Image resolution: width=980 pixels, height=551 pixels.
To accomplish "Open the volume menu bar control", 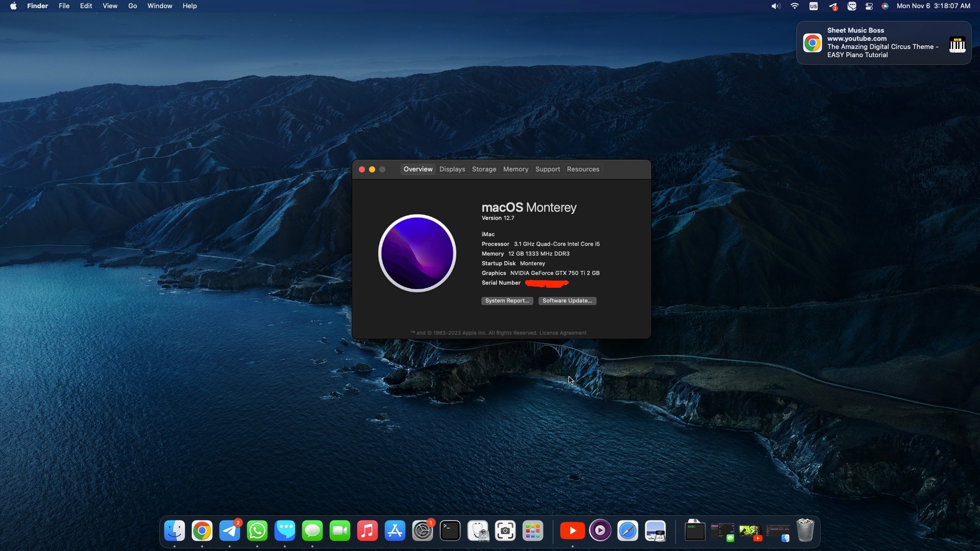I will tap(776, 6).
